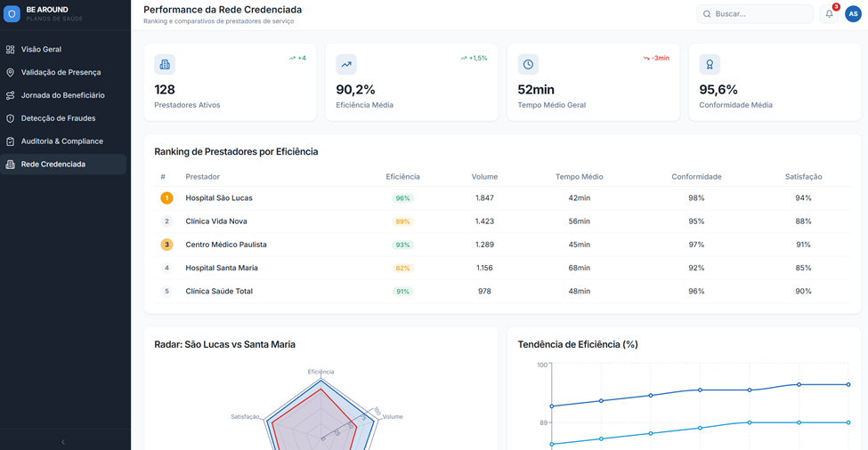Click the 89% efficiency badge
This screenshot has height=450, width=868.
402,221
